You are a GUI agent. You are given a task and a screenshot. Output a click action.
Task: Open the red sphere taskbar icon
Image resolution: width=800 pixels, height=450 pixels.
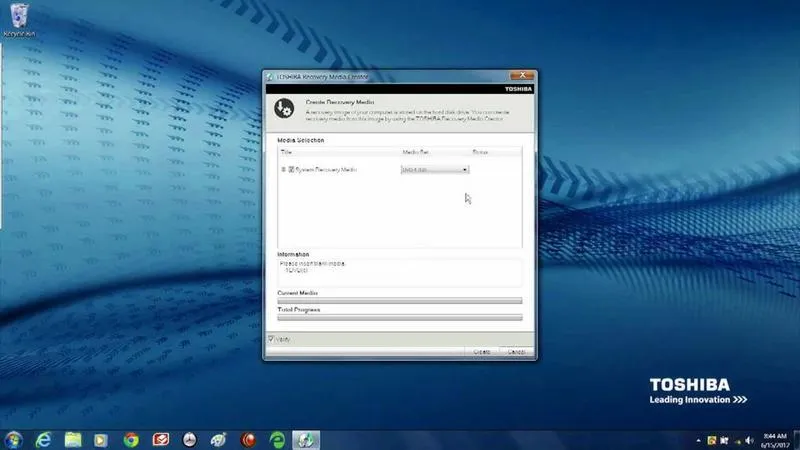click(x=248, y=440)
